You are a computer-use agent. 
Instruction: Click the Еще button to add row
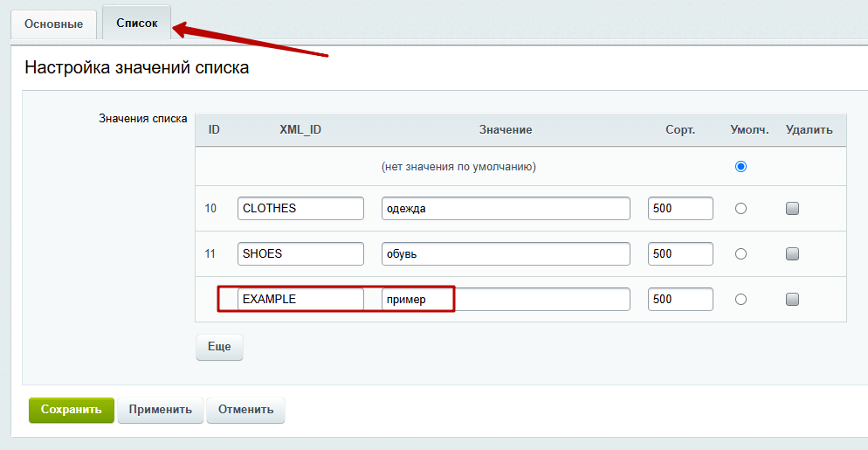[219, 347]
